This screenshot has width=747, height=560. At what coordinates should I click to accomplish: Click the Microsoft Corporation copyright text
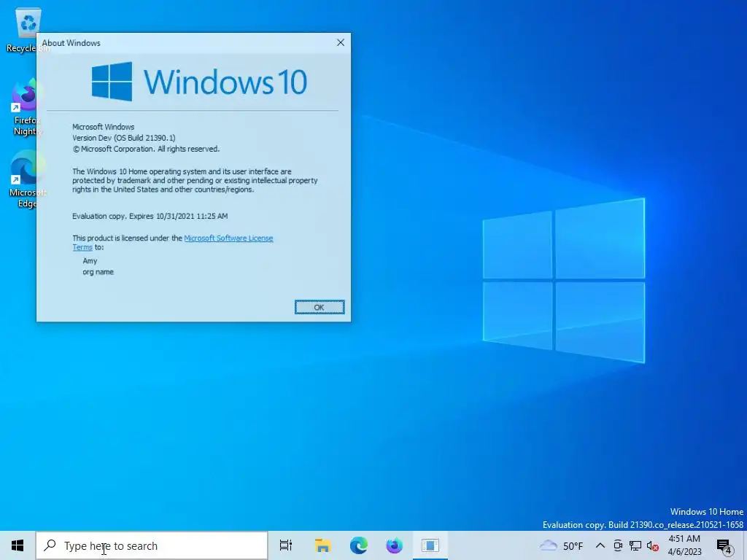coord(146,149)
